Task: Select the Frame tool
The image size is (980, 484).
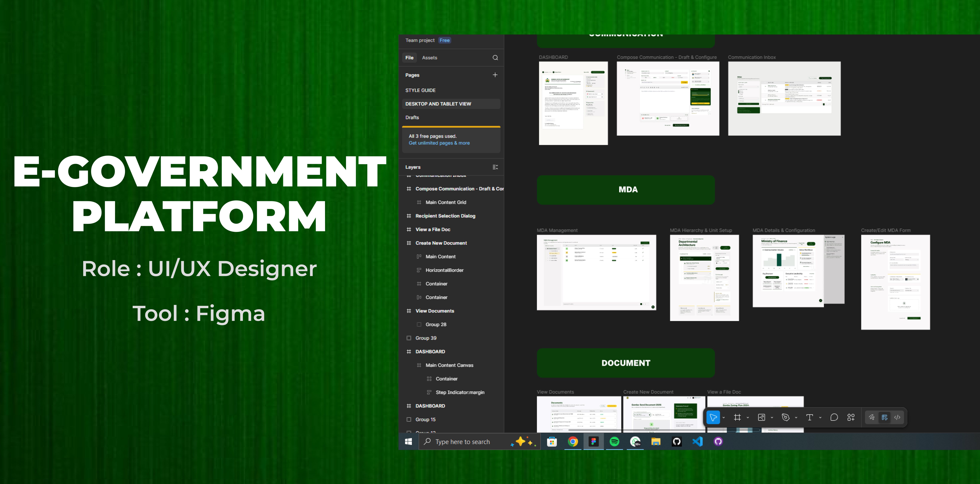Action: [737, 417]
